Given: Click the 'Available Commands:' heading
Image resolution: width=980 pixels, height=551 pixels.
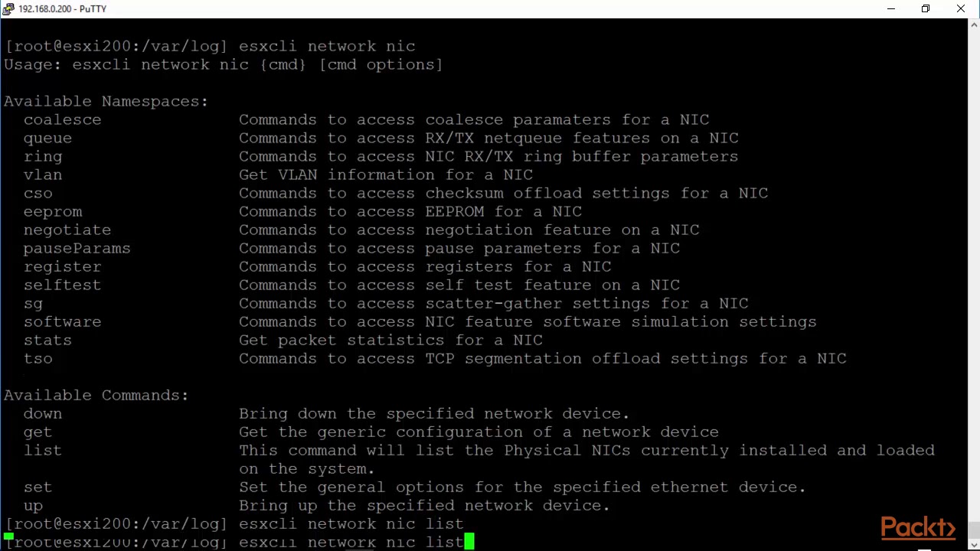Looking at the screenshot, I should click(96, 395).
